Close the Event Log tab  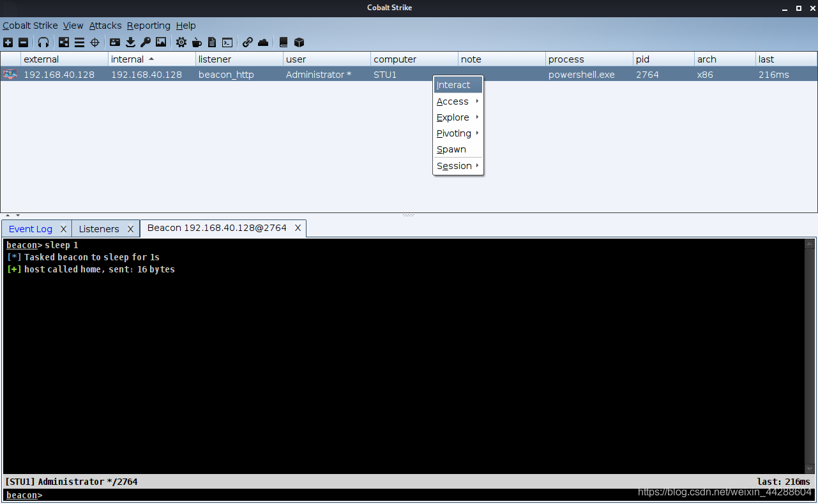pos(63,229)
